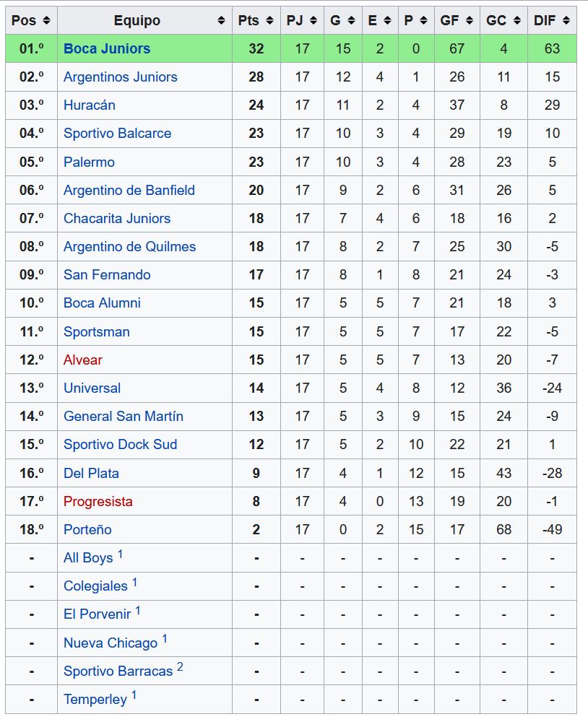The height and width of the screenshot is (722, 588).
Task: Open the Chacarita Juniors link
Action: tap(117, 218)
